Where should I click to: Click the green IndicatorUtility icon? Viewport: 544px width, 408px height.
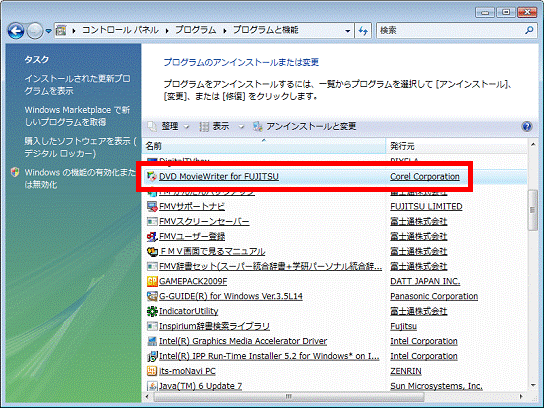click(x=152, y=311)
